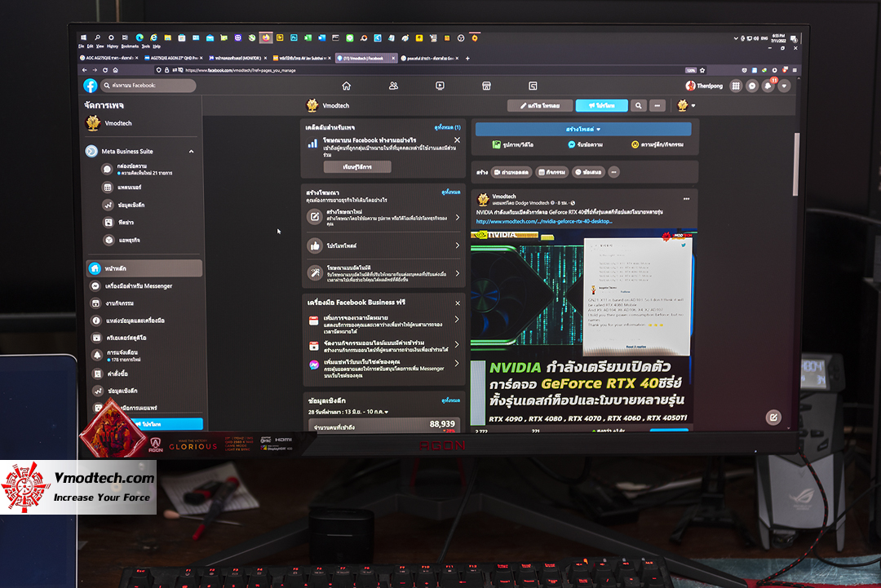Click the blue Promote button in page header
This screenshot has width=881, height=588.
[x=602, y=105]
